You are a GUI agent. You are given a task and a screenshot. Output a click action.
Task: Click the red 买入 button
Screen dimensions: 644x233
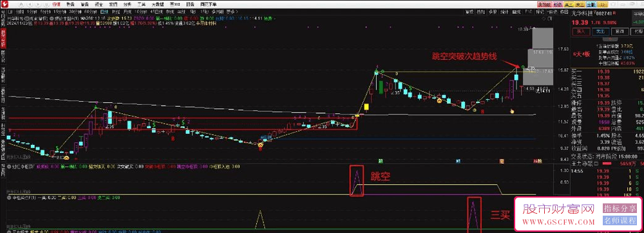click(x=582, y=32)
